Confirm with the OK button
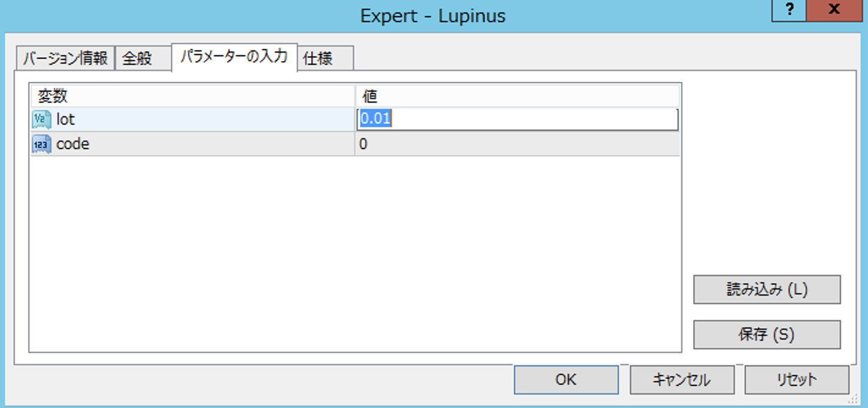 point(565,380)
